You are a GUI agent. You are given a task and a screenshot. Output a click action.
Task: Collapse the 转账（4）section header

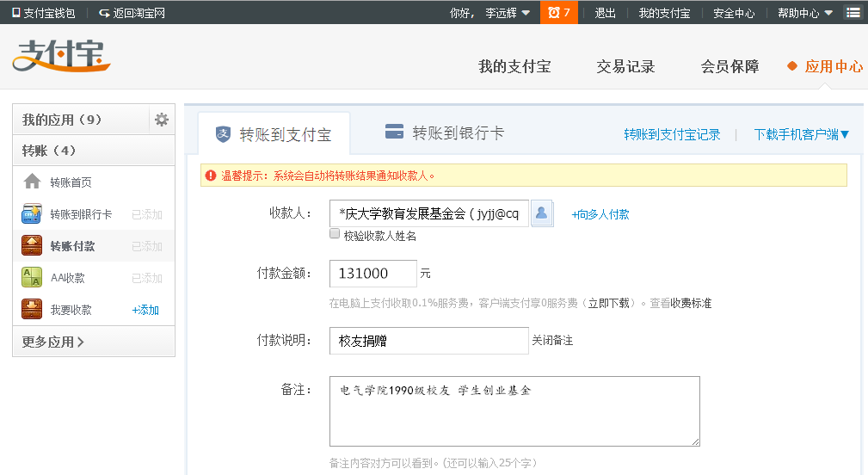[x=94, y=150]
